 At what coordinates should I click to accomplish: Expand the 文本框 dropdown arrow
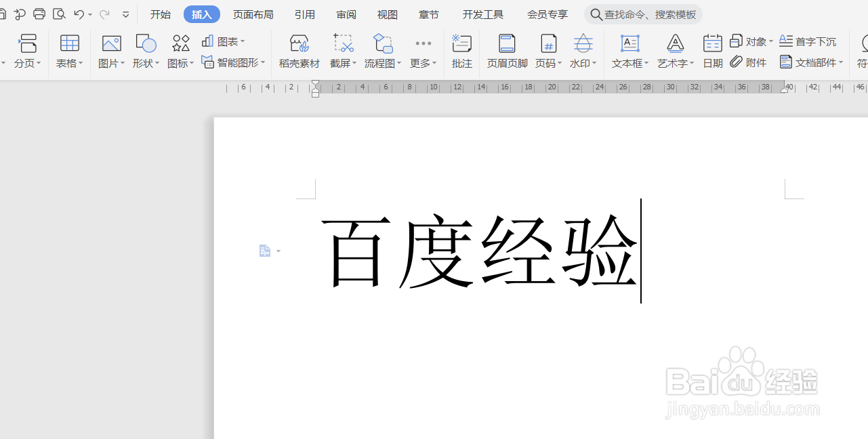pyautogui.click(x=646, y=63)
